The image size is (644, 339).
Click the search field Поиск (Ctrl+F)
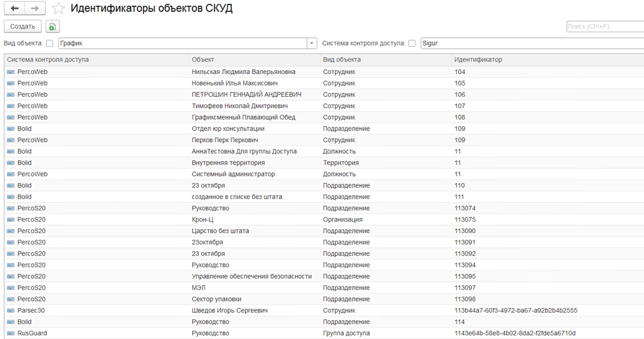(x=604, y=26)
